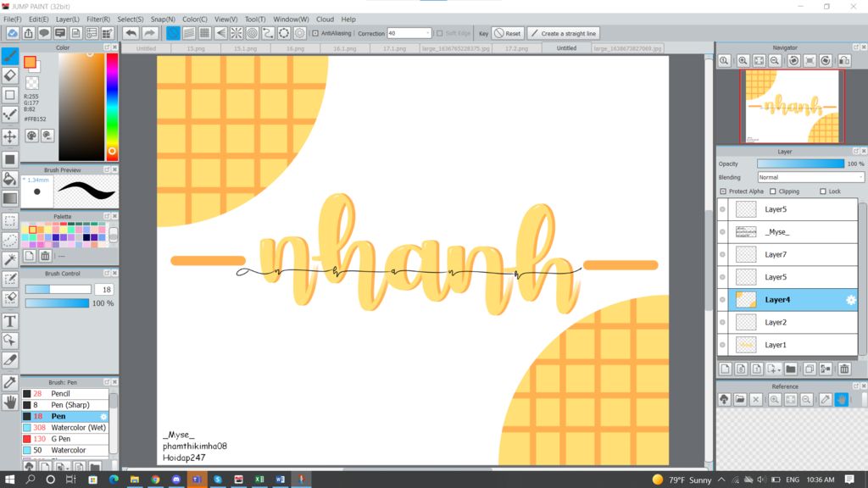Open the Cloud menu
The image size is (868, 488).
(325, 19)
